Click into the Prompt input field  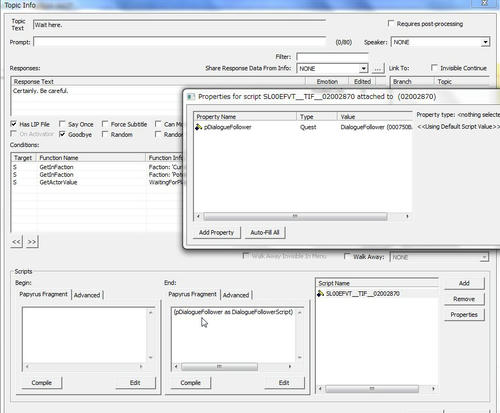[x=179, y=42]
